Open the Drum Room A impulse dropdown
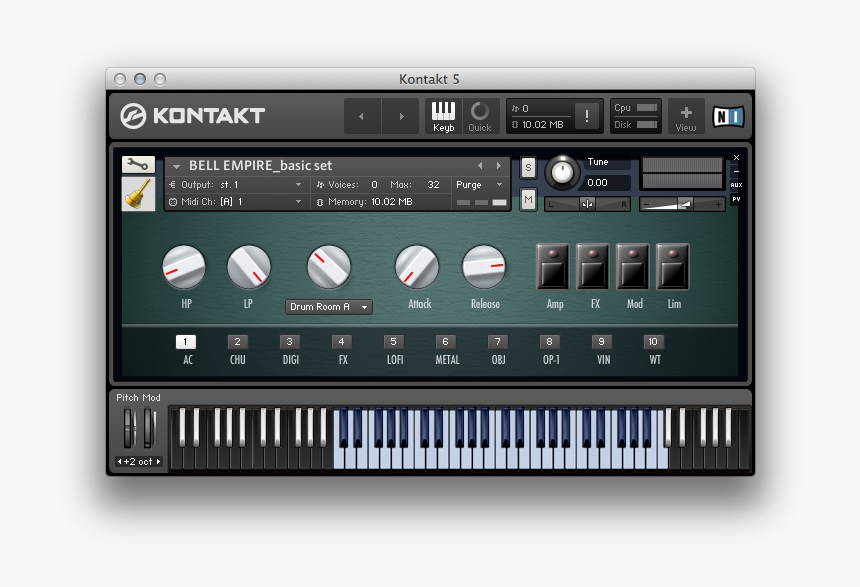The width and height of the screenshot is (860, 587). pyautogui.click(x=328, y=307)
